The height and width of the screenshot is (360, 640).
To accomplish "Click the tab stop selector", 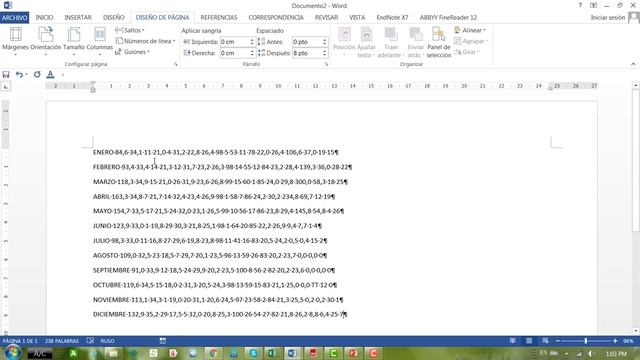I will click(6, 87).
